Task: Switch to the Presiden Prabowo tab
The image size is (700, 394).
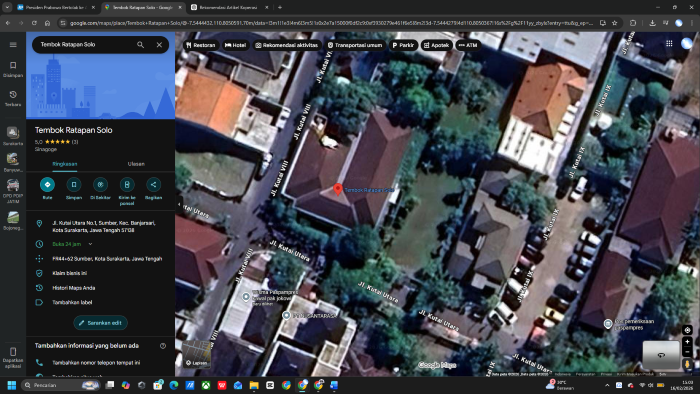Action: click(56, 8)
